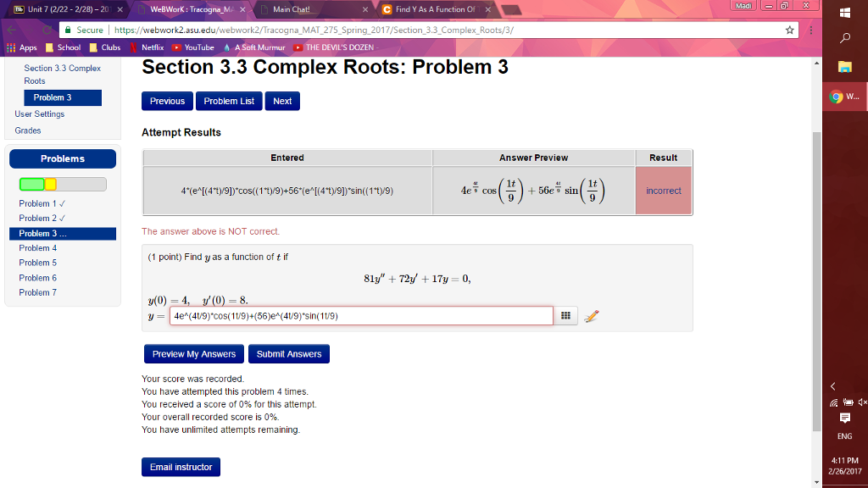The width and height of the screenshot is (868, 488).
Task: Click the green progress indicator bar
Action: (30, 184)
